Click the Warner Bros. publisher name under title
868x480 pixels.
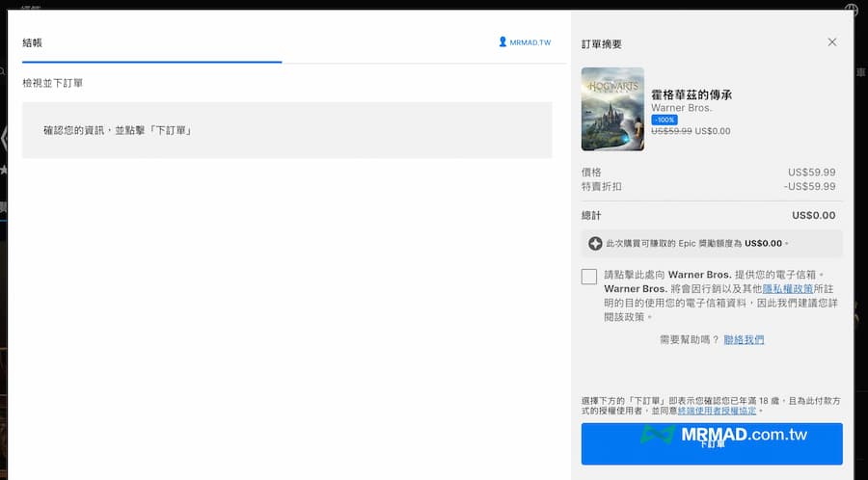tap(682, 108)
